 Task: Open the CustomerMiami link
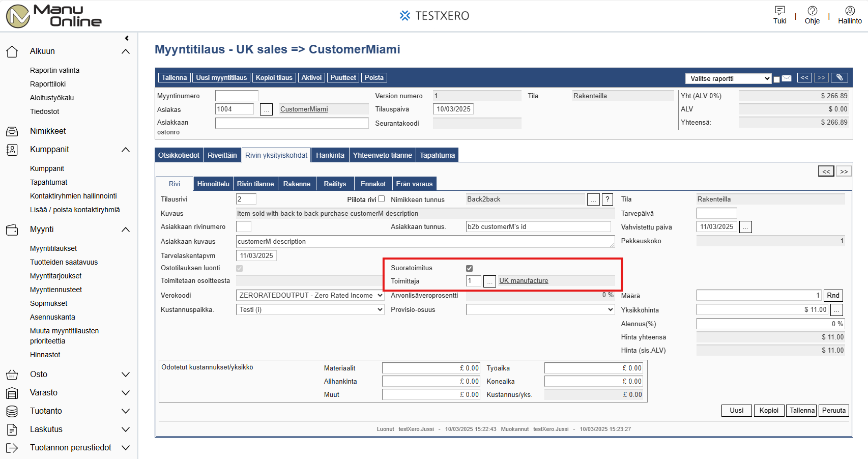[304, 109]
